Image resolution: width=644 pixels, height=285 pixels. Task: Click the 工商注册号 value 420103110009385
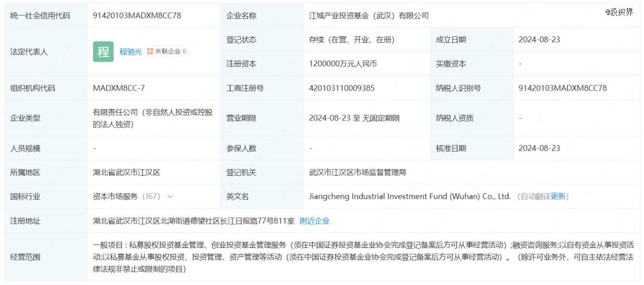342,88
